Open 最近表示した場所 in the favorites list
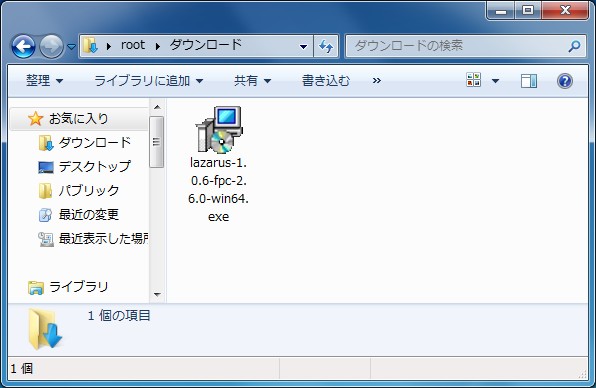 pyautogui.click(x=103, y=239)
